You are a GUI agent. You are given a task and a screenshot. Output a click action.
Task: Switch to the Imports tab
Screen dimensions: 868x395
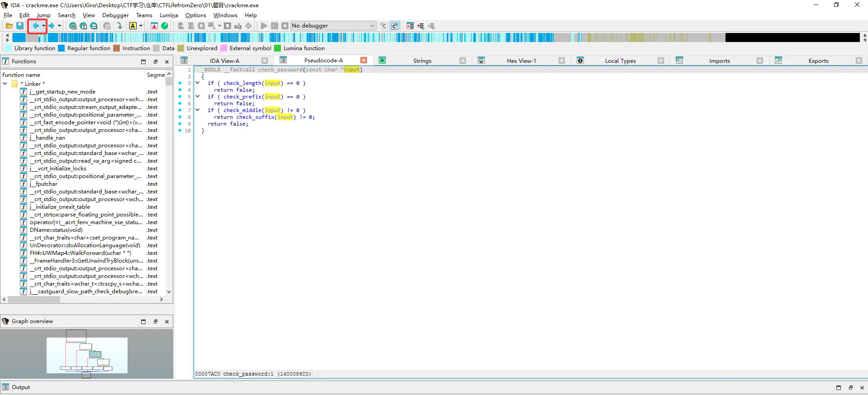tap(719, 61)
